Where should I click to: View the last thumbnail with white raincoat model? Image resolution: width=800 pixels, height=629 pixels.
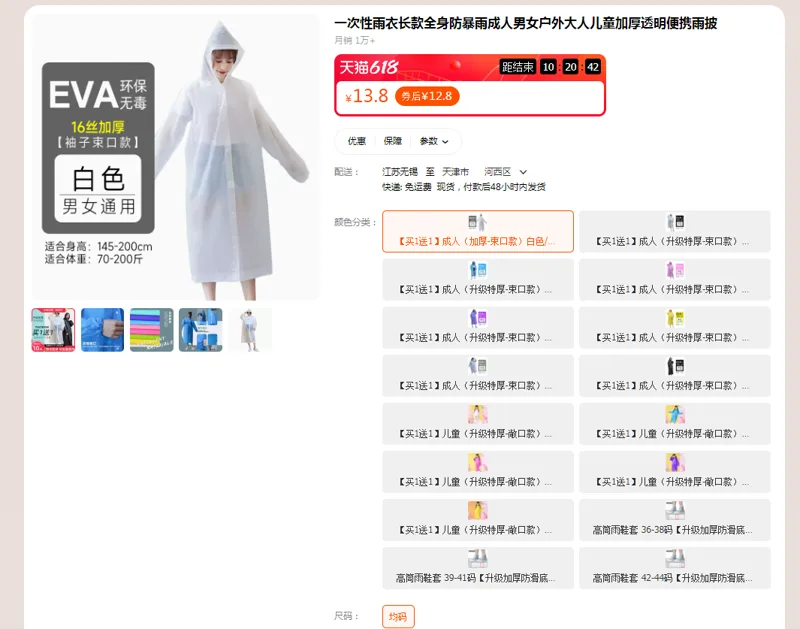pos(249,330)
